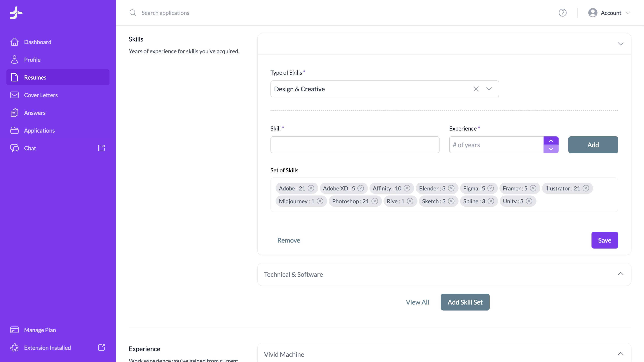This screenshot has width=644, height=362.
Task: Collapse the Design & Creative skill panel
Action: [620, 44]
